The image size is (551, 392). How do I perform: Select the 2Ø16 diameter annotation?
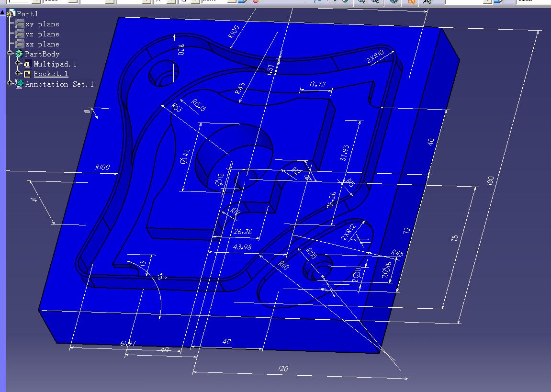tap(386, 269)
